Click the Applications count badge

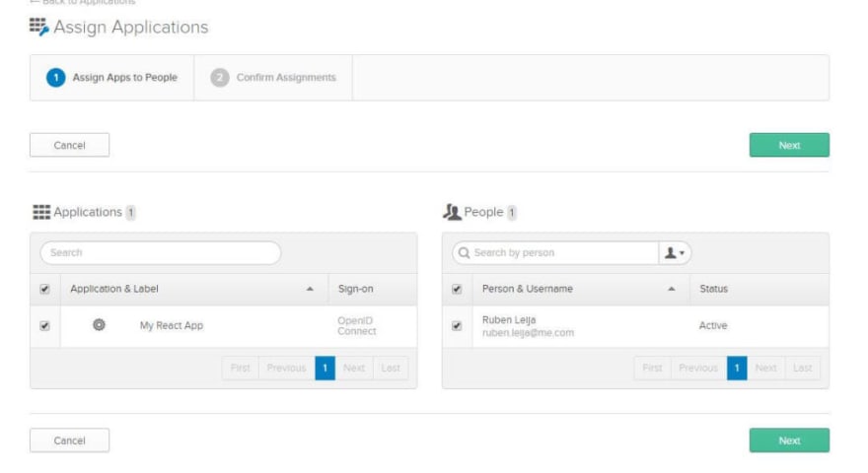pos(130,213)
